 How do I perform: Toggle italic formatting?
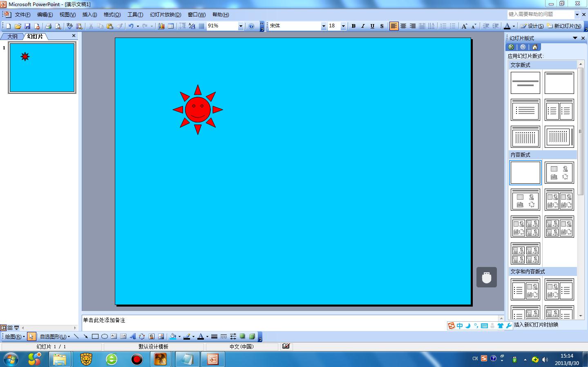click(x=363, y=26)
